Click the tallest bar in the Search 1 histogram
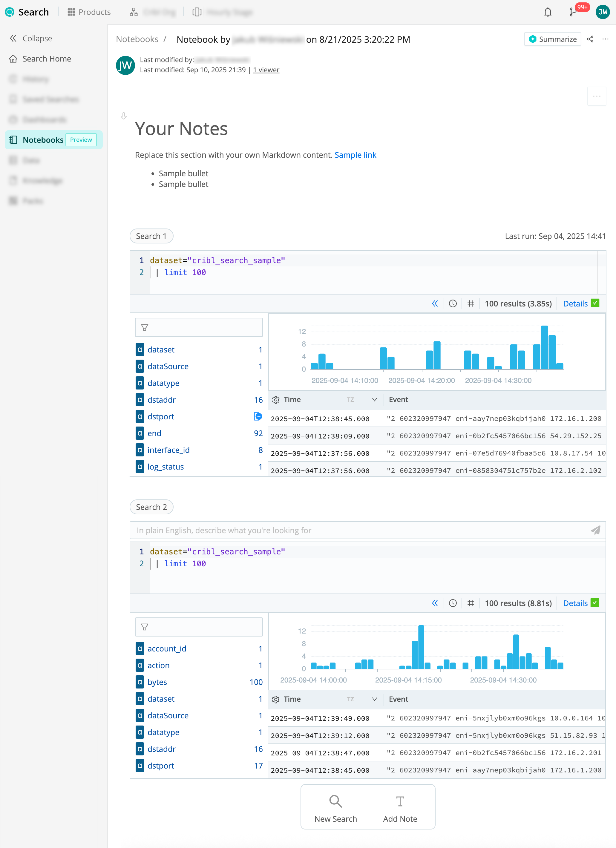Image resolution: width=616 pixels, height=848 pixels. point(544,347)
